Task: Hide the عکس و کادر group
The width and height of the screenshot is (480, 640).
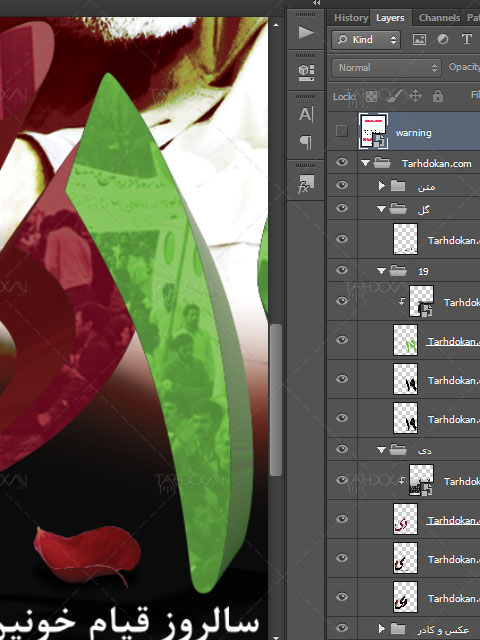Action: pos(342,628)
